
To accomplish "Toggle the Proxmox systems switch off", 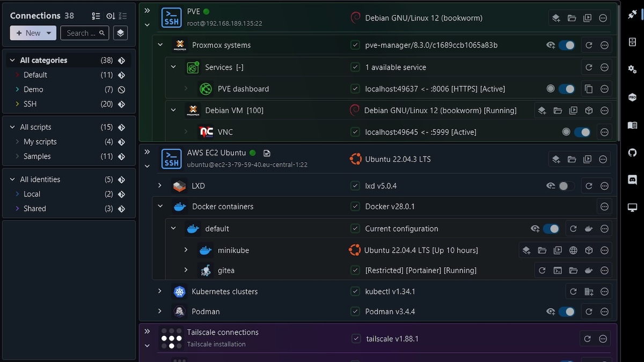I will point(566,46).
